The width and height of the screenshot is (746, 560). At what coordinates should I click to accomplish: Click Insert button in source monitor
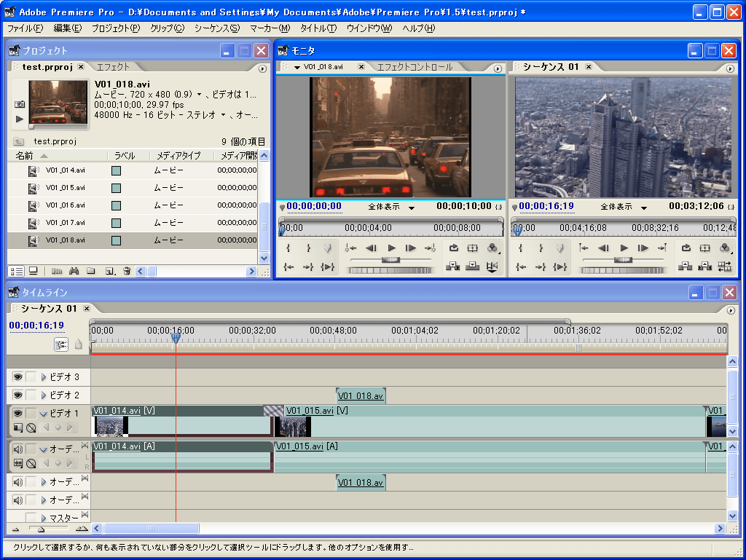click(452, 267)
